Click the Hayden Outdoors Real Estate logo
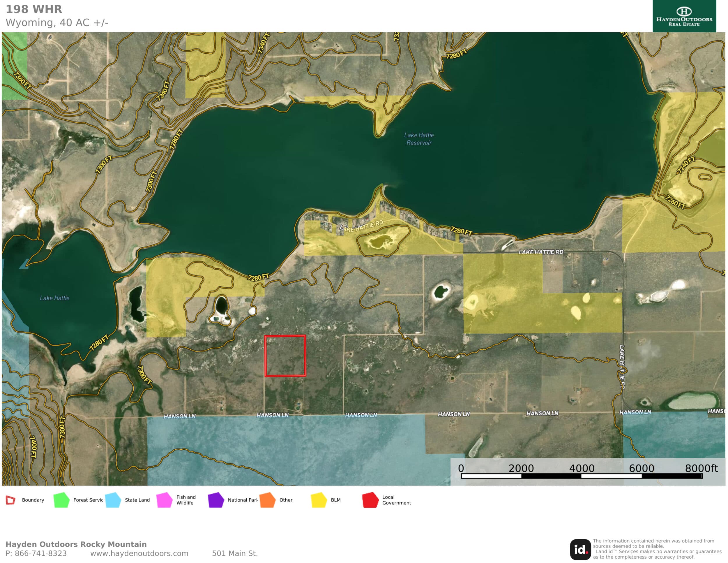728x563 pixels. click(684, 16)
